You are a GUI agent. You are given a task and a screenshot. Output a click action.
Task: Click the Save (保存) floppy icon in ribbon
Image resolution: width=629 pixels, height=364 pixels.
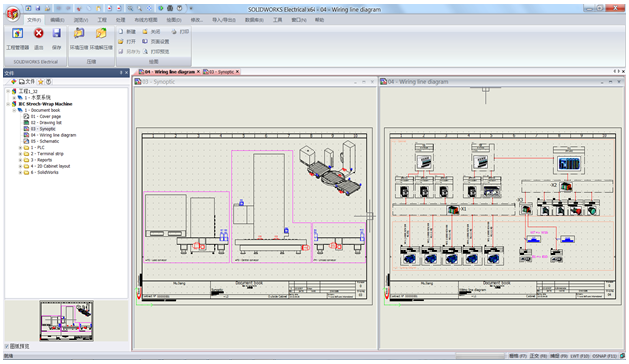point(57,33)
